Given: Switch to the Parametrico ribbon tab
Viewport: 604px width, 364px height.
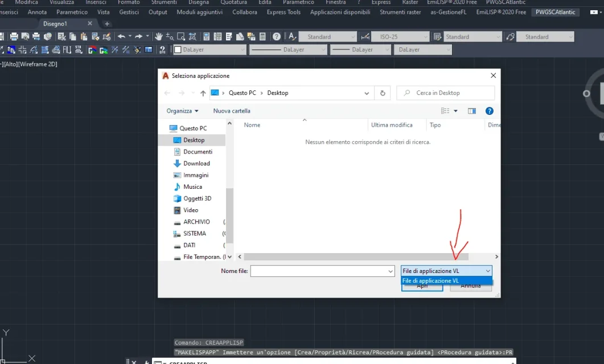Looking at the screenshot, I should click(x=72, y=13).
